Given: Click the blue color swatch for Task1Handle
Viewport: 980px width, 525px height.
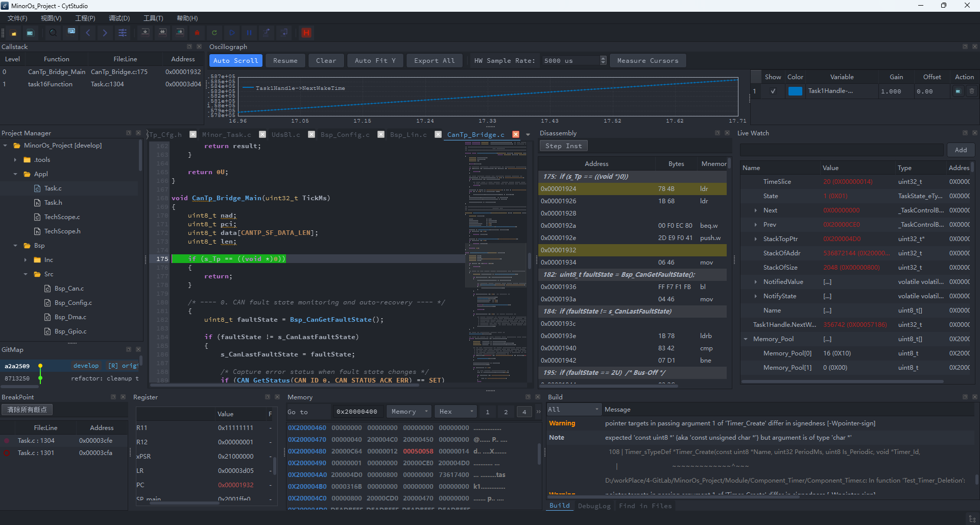Looking at the screenshot, I should (795, 91).
